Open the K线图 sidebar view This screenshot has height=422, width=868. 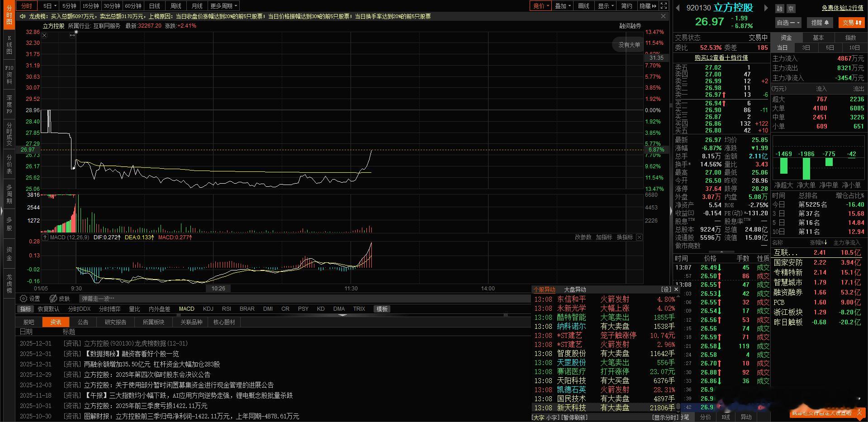[x=9, y=45]
